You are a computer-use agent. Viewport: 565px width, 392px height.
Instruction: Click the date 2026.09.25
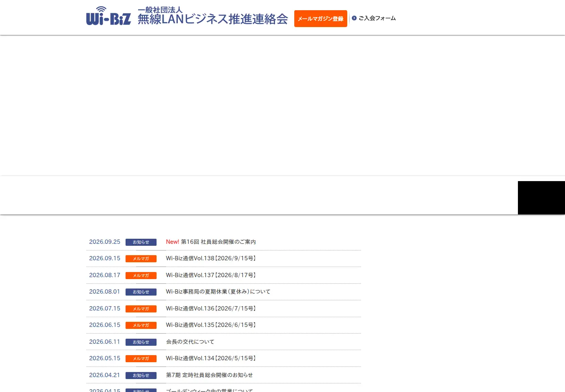105,242
